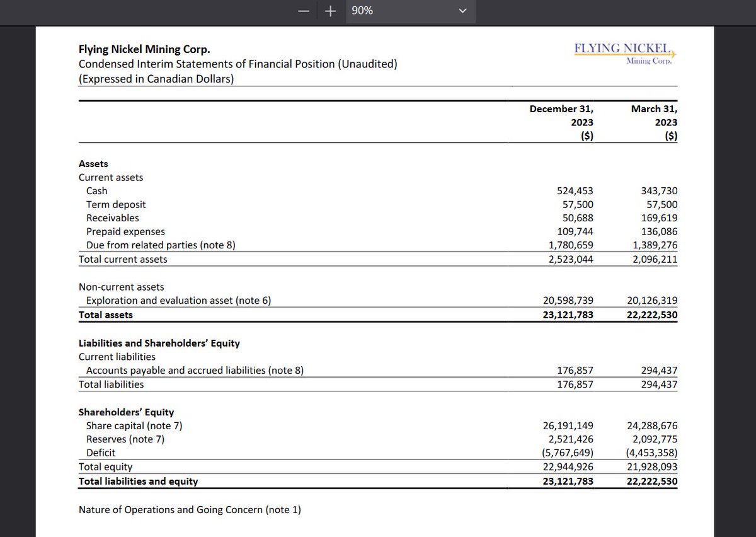Click the bold 'Total assets' label
This screenshot has height=537, width=756.
pos(105,315)
